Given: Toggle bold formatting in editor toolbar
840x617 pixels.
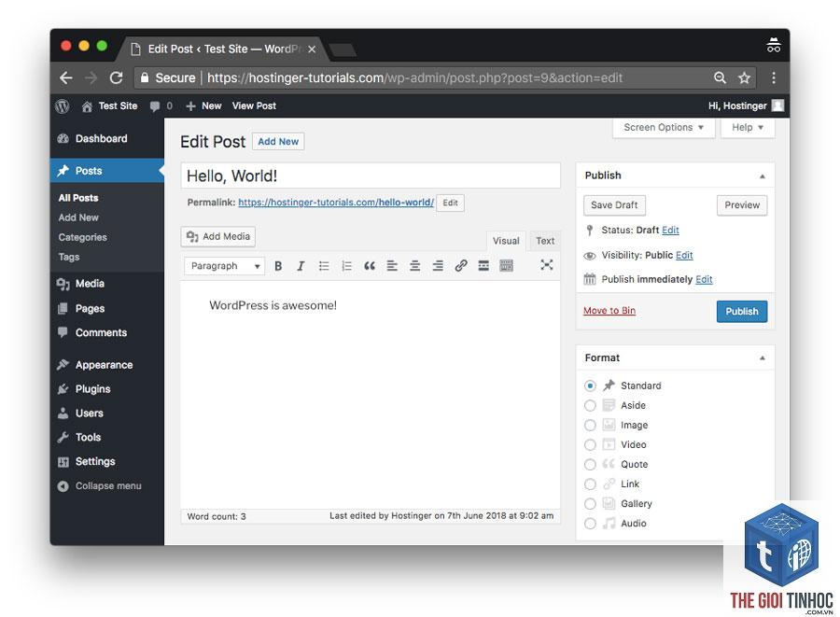Looking at the screenshot, I should point(278,266).
